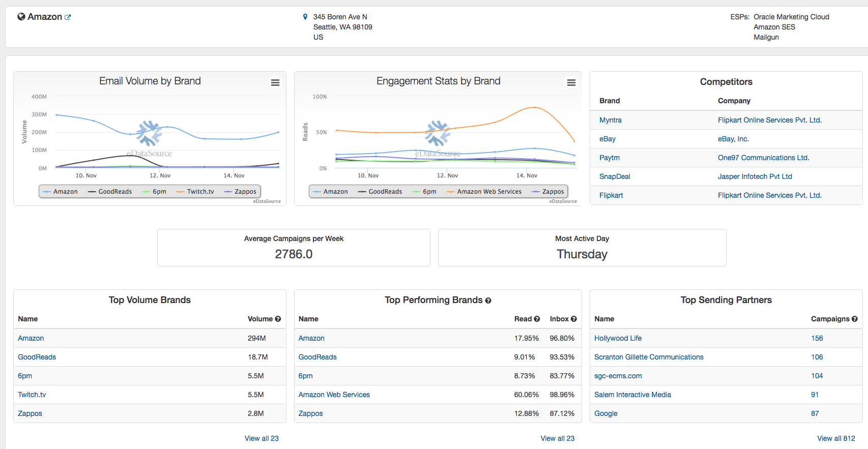Toggle GoodReads series in Engagement Stats legend
The height and width of the screenshot is (449, 868).
click(x=380, y=192)
